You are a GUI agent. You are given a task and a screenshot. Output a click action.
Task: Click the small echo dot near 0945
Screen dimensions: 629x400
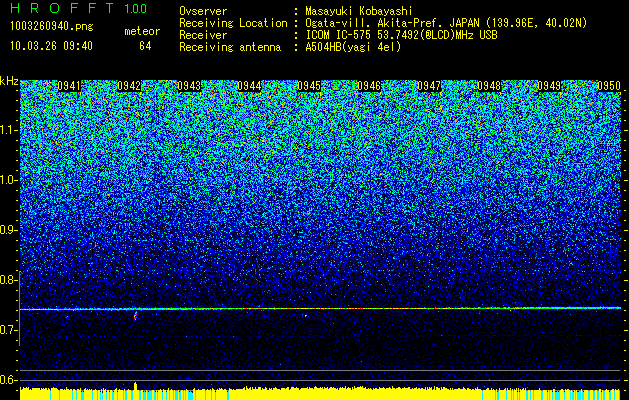[306, 316]
